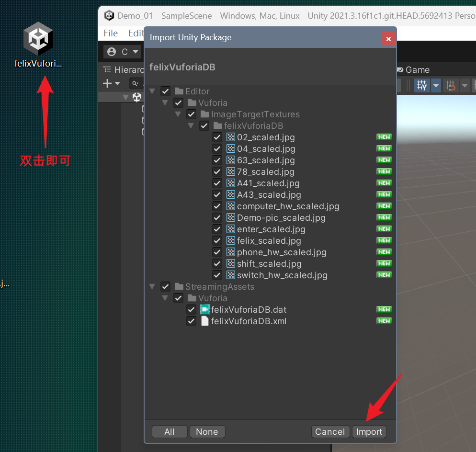Click the 63_scaled.jpg texture icon
The width and height of the screenshot is (476, 452).
point(231,160)
